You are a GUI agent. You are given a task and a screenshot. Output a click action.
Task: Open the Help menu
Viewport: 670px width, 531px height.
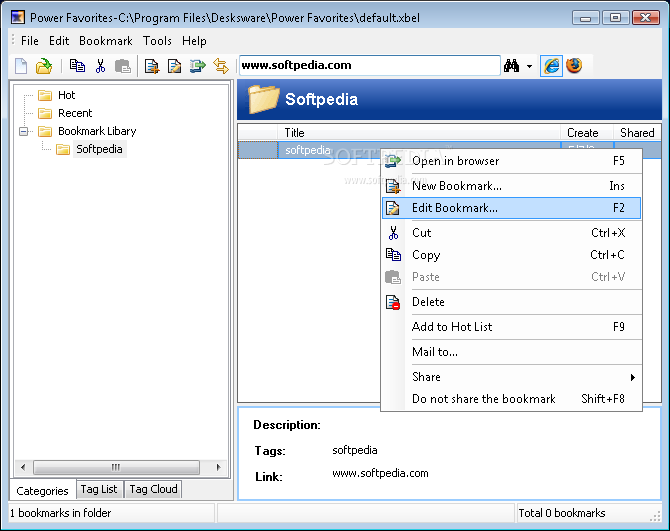click(194, 41)
